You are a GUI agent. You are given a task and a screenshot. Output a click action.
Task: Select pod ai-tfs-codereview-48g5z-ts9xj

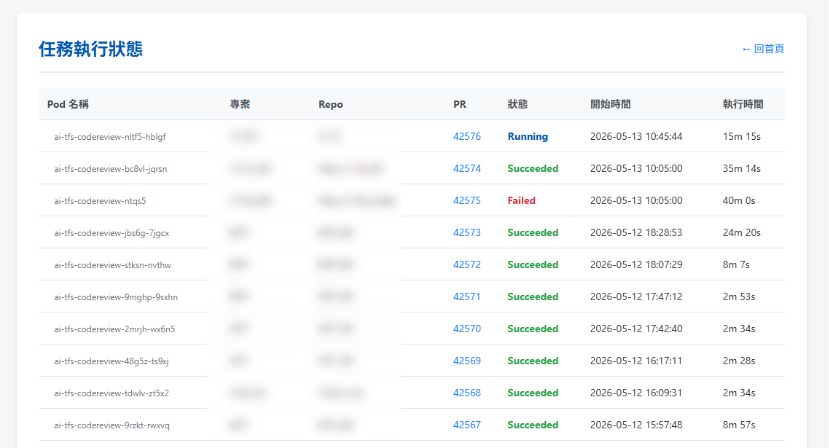click(x=111, y=361)
